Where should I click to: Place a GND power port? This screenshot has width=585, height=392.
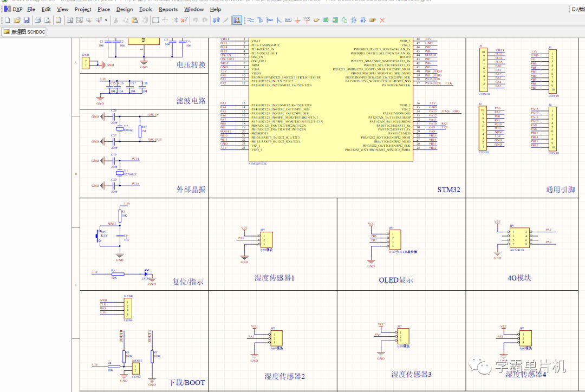(x=297, y=20)
